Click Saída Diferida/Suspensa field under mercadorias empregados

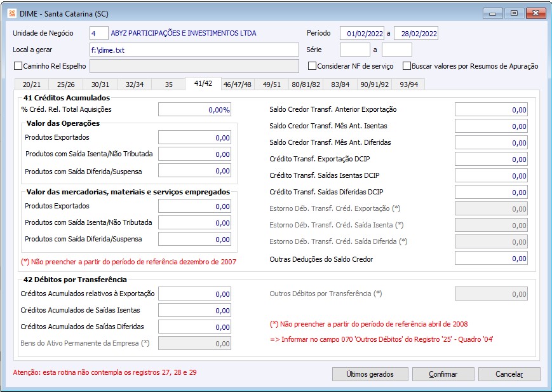194,239
